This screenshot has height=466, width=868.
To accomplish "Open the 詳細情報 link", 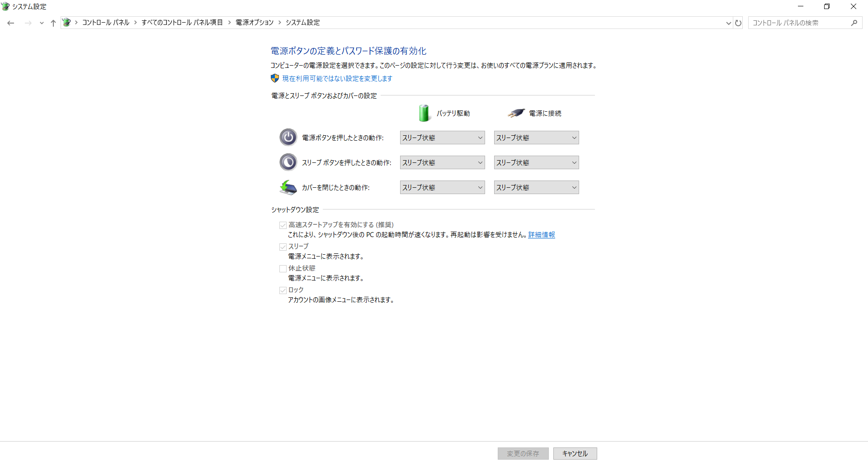I will click(x=542, y=235).
